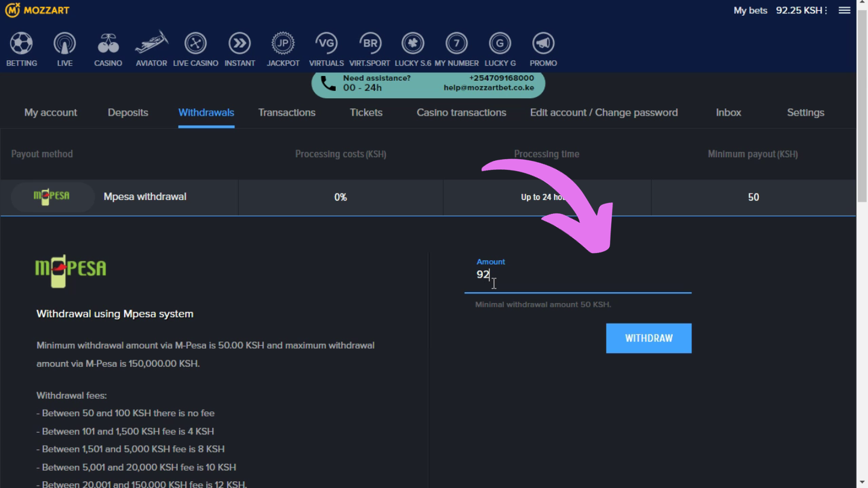
Task: Click 'Between 50 and 100 KSH' fee line
Action: [x=125, y=413]
